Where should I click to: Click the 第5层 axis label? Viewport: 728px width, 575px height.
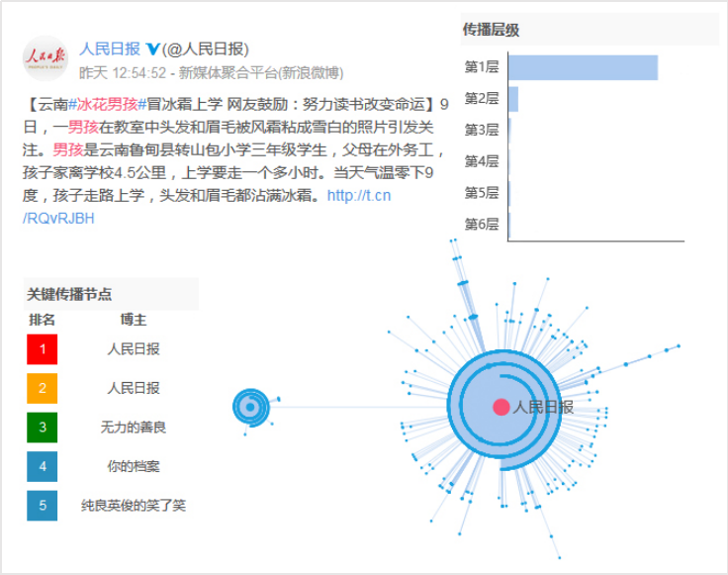[482, 193]
